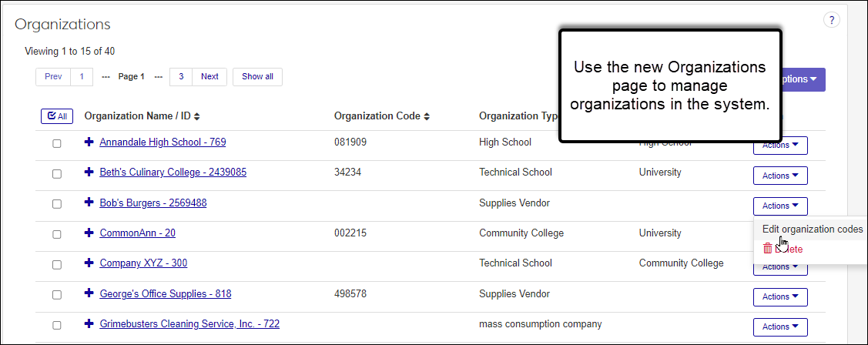
Task: Open Actions dropdown for George's Office Supplies
Action: 779,296
